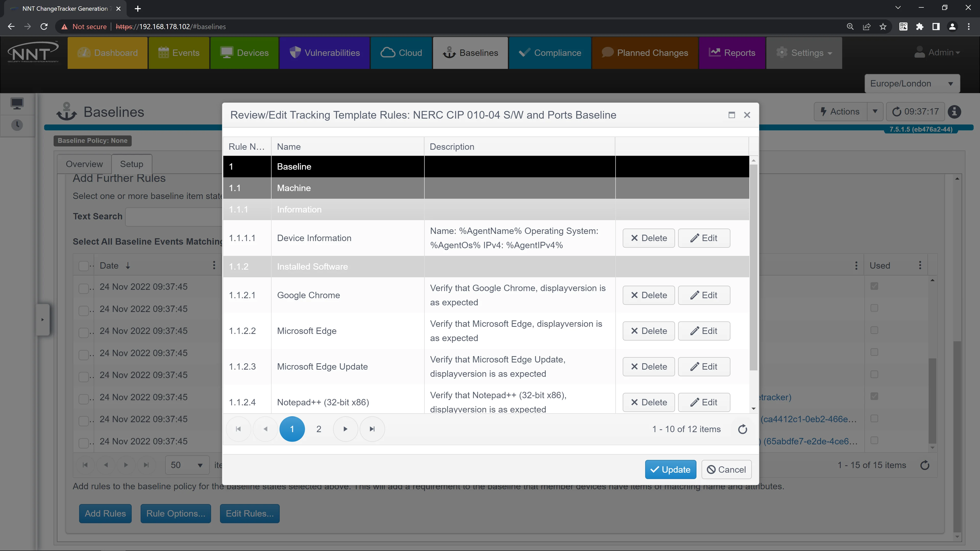Toggle Used checkbox in first events row

tap(874, 286)
